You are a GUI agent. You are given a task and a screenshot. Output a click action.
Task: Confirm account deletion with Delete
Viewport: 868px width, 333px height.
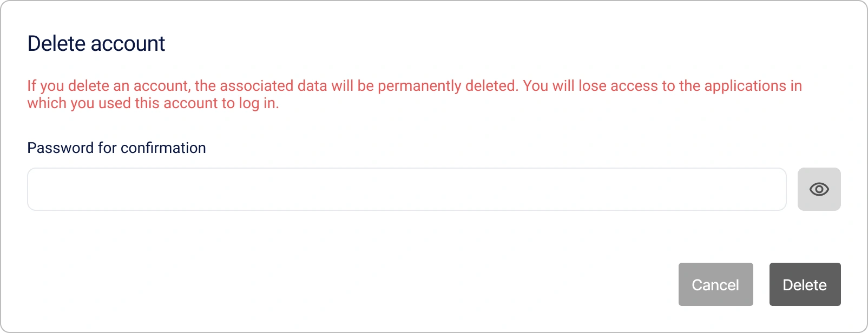[x=805, y=284]
